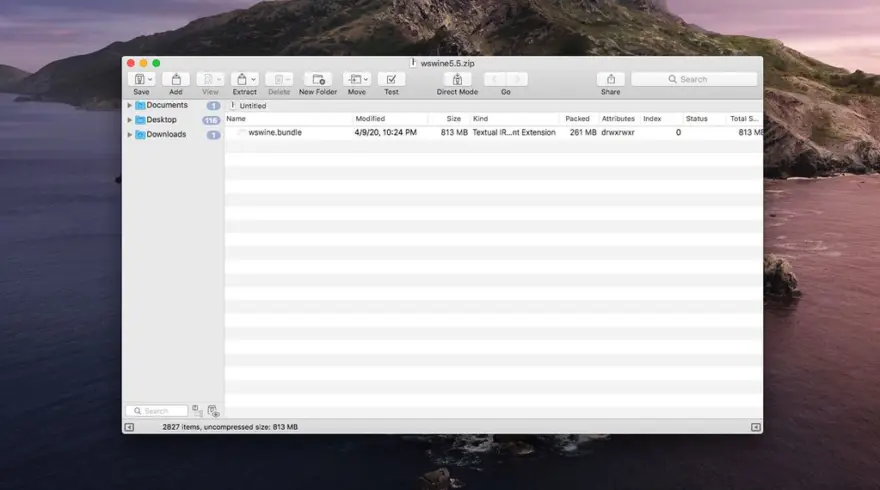The image size is (880, 490).
Task: Select the Untitled archive tab
Action: pos(249,106)
